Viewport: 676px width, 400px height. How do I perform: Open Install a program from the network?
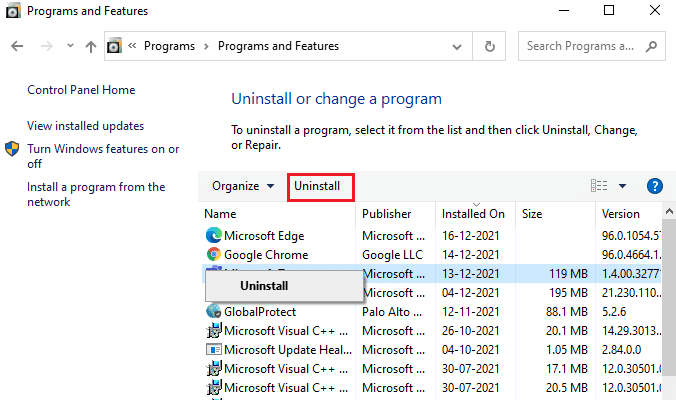tap(96, 194)
